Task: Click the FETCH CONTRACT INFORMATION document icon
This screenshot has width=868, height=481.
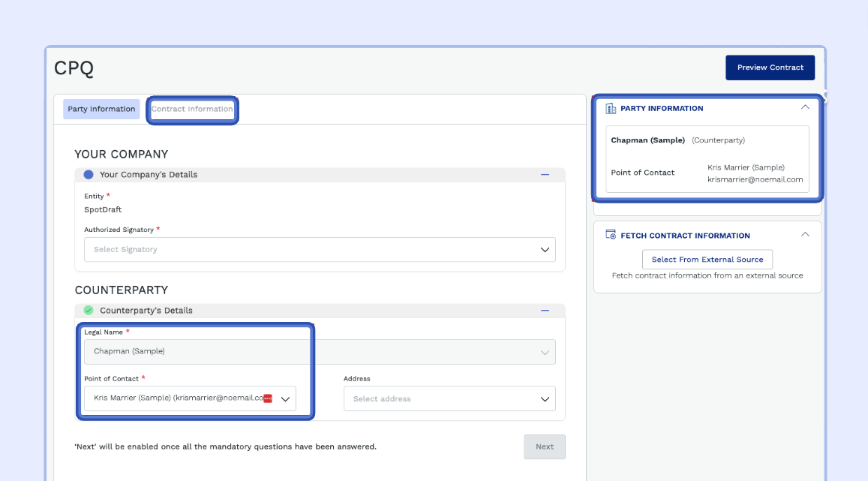Action: tap(611, 235)
